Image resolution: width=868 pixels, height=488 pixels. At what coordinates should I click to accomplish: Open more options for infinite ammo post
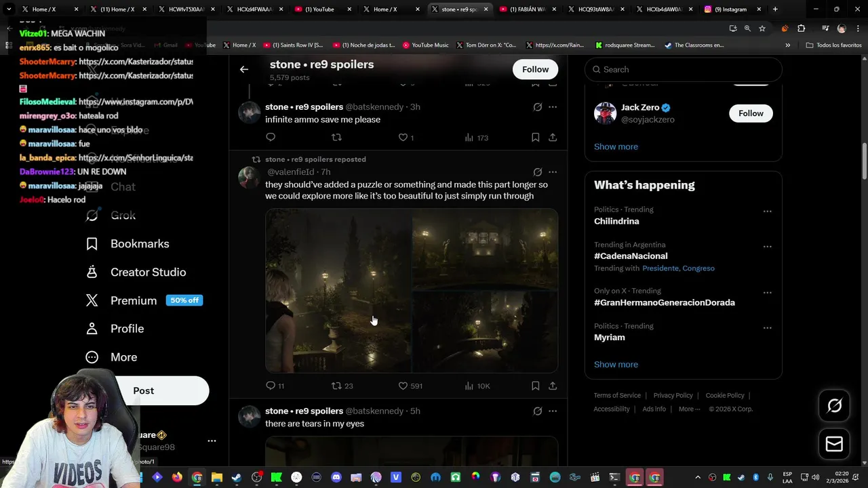(x=553, y=107)
